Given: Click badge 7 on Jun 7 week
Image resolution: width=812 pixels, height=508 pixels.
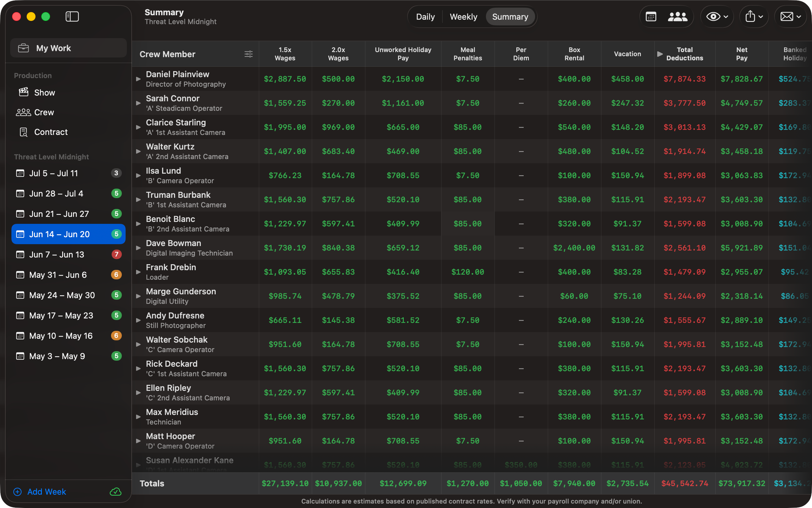Looking at the screenshot, I should (x=116, y=254).
